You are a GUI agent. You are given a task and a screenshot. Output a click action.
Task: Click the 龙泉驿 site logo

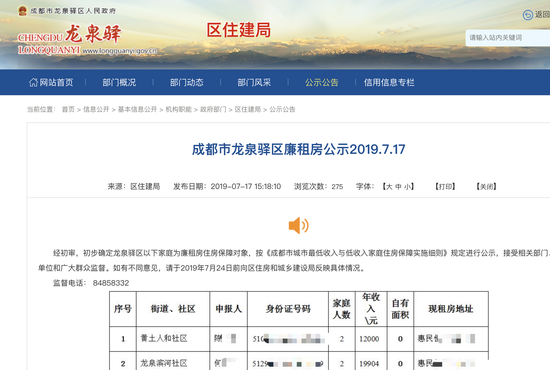[93, 34]
